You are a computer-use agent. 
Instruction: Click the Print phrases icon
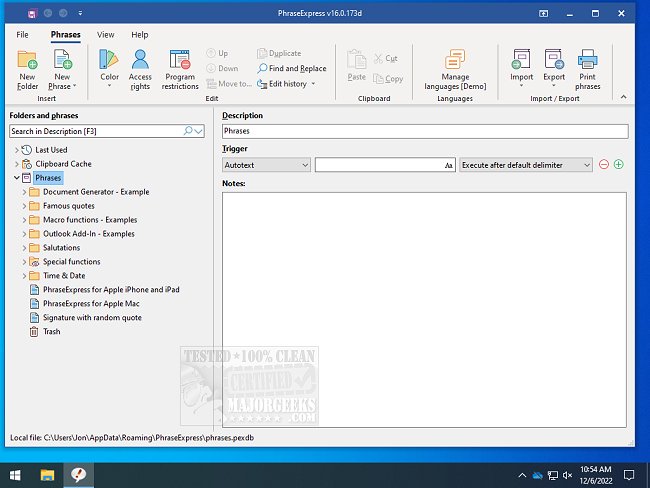click(x=588, y=60)
